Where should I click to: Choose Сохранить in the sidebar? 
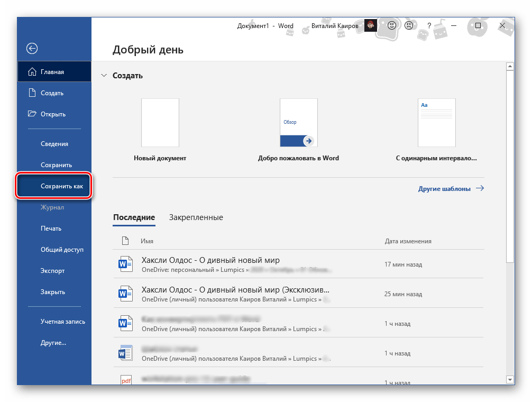click(54, 165)
